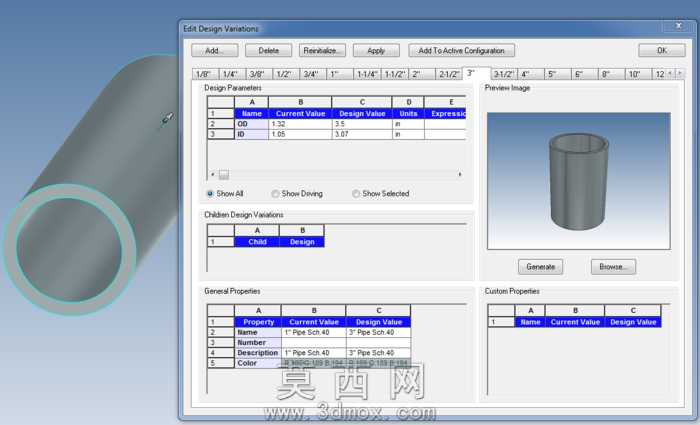Click the pipe preview image thumbnail
The height and width of the screenshot is (425, 700).
click(x=579, y=181)
